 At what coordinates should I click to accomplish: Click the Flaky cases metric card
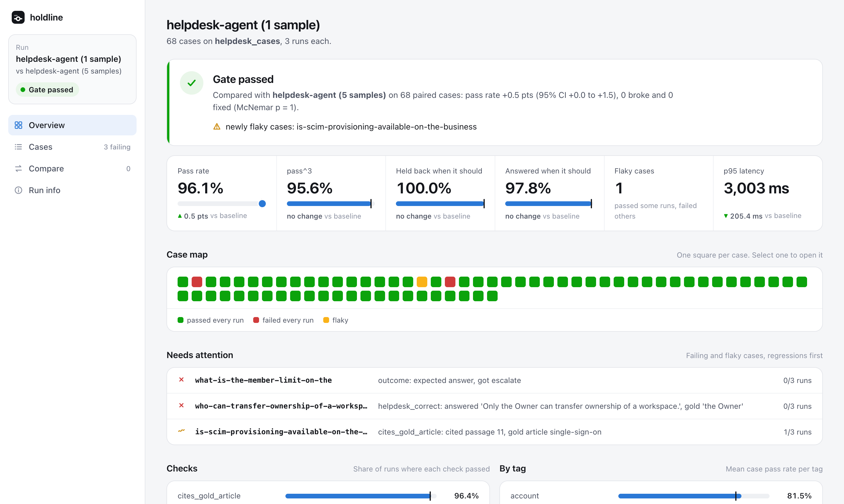(x=658, y=194)
